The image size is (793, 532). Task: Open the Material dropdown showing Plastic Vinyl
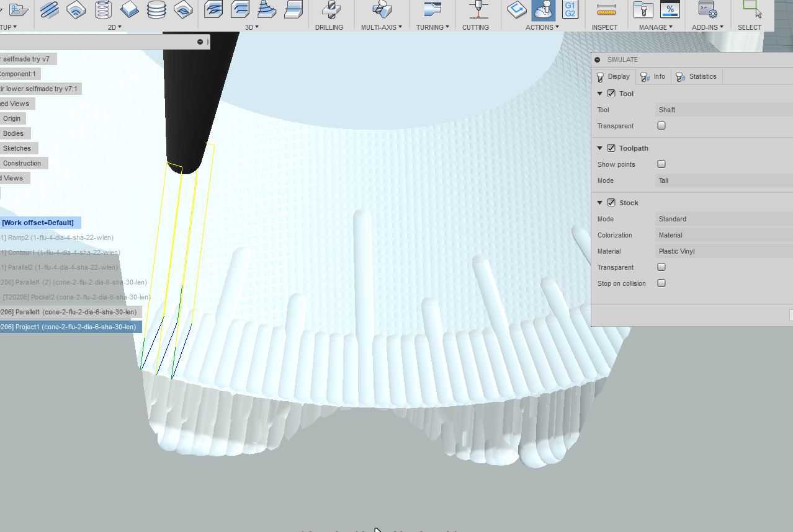724,251
